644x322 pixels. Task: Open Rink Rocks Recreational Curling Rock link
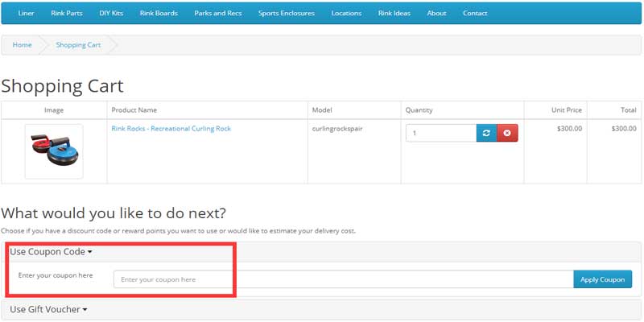171,129
